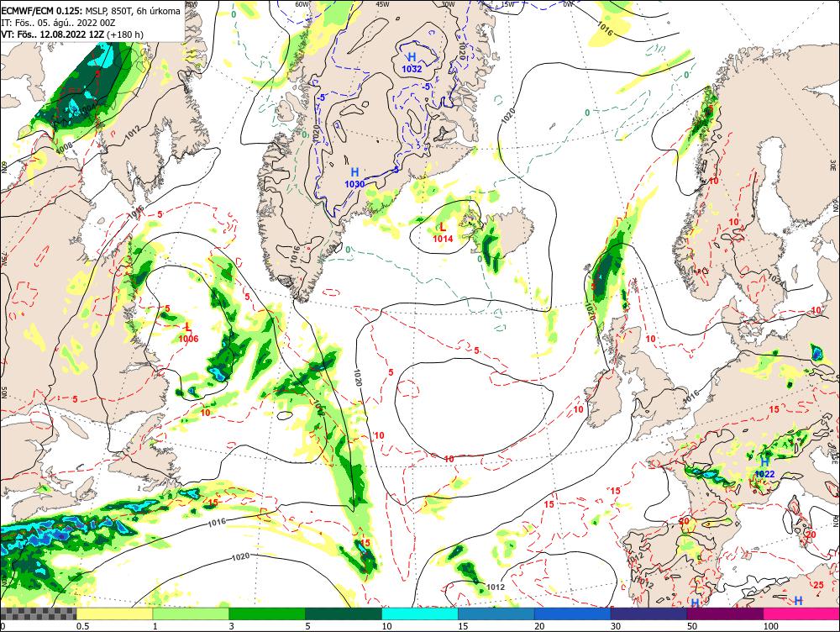
Task: Click the dark indigo 30–50 legend segment
Action: pyautogui.click(x=648, y=614)
